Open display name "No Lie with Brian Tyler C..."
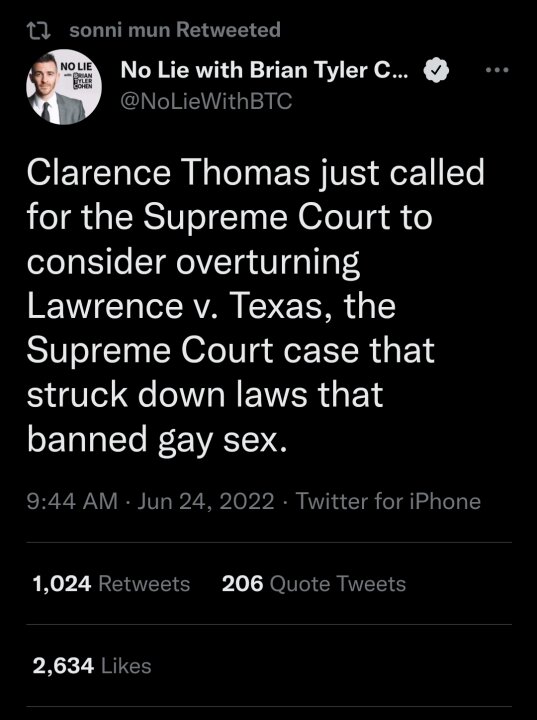Viewport: 537px width, 720px height. [264, 70]
